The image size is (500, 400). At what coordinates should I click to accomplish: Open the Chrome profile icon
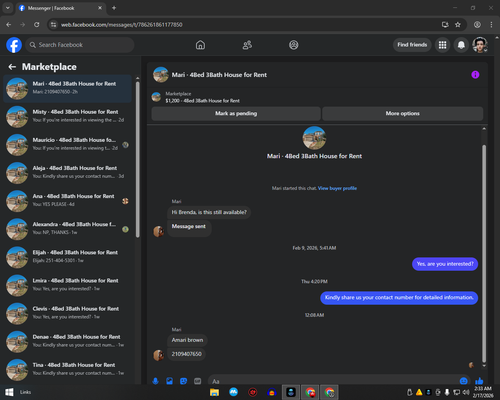tap(477, 25)
